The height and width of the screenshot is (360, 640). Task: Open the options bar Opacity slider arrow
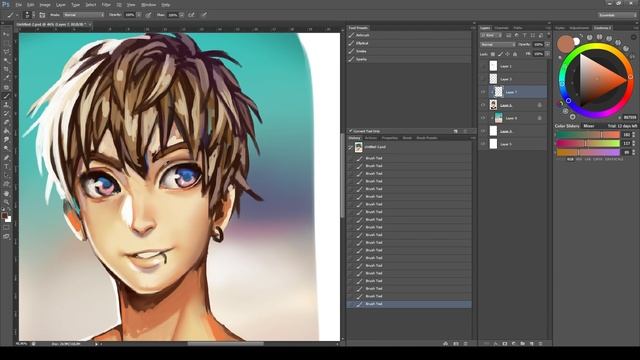[x=139, y=15]
